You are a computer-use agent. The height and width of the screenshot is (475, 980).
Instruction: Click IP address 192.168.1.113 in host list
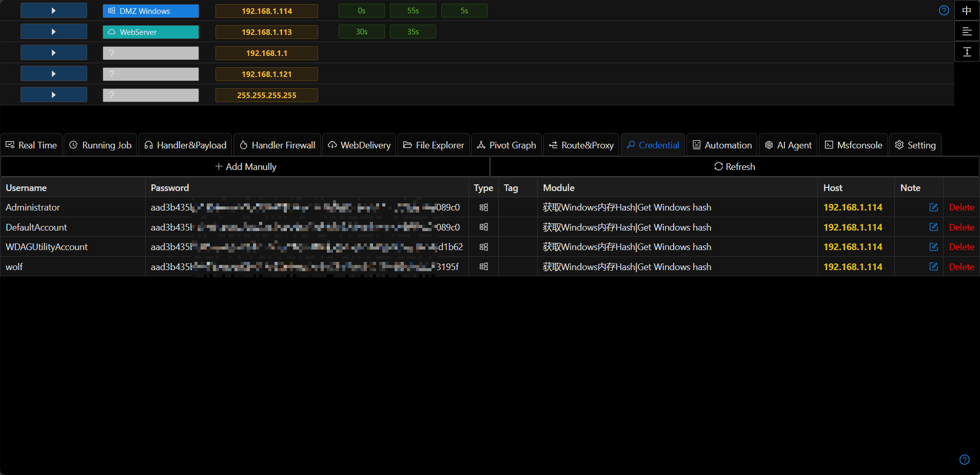point(267,32)
